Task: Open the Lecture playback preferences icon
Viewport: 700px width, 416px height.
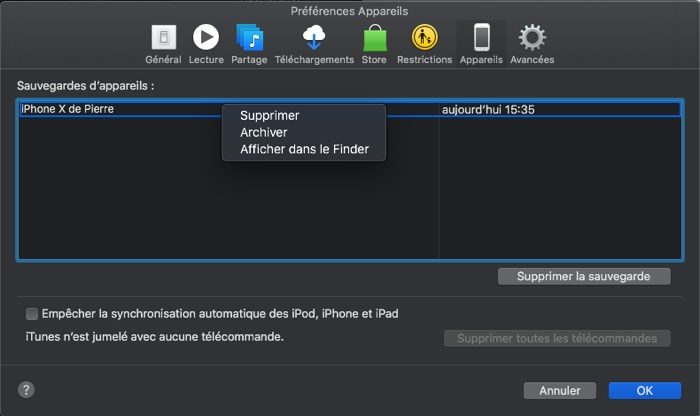Action: [x=206, y=38]
